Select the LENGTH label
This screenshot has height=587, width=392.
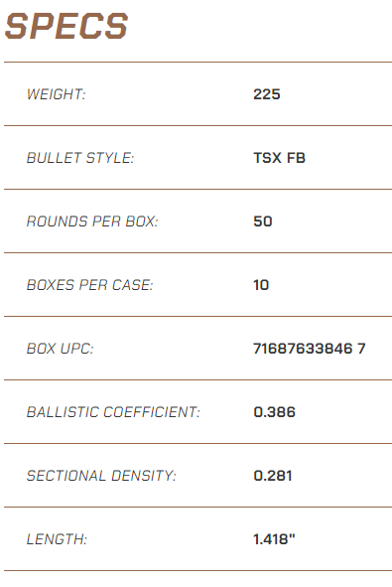tap(57, 539)
